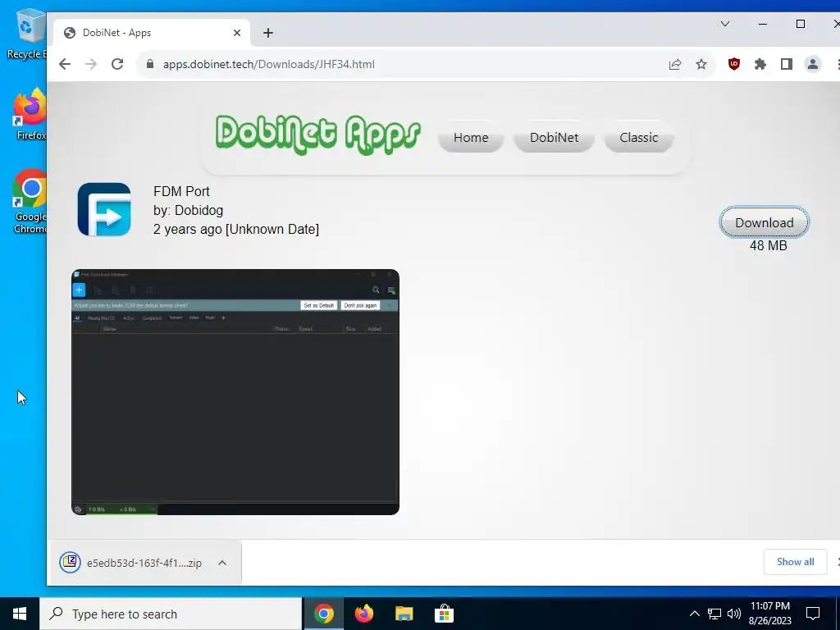Open Microsoft Store from the taskbar
Viewport: 840px width, 630px height.
[444, 614]
